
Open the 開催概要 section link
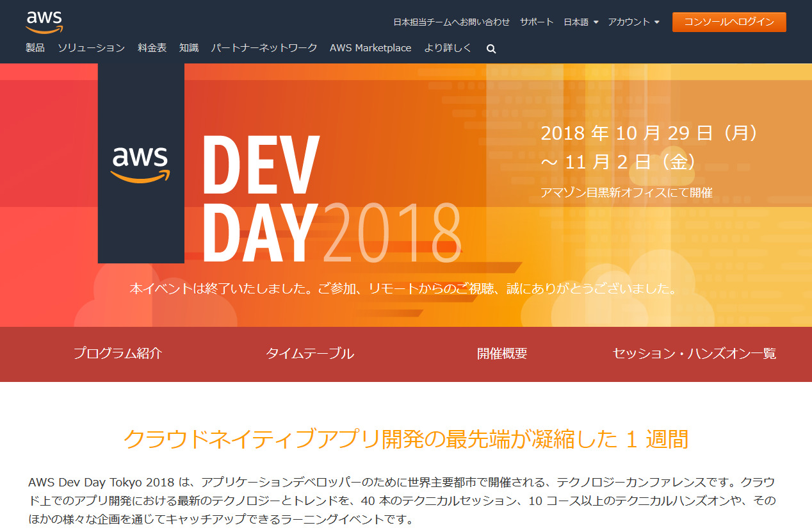(502, 353)
